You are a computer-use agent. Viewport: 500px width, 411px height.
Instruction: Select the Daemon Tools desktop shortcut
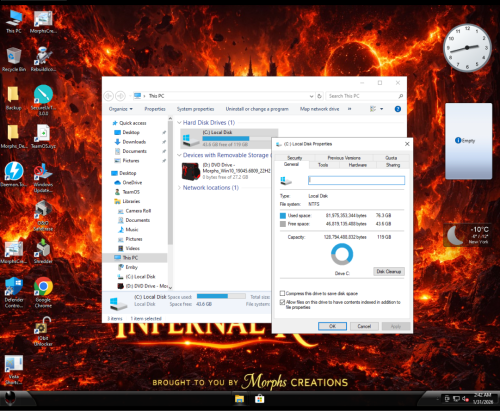pyautogui.click(x=14, y=174)
